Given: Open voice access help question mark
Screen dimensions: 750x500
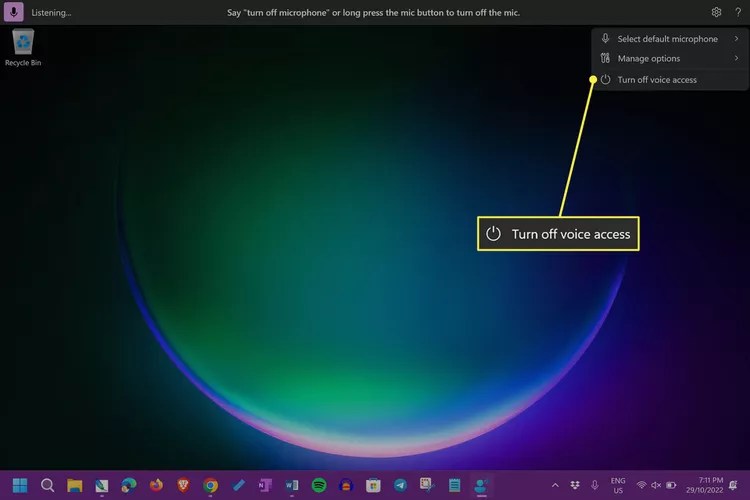Looking at the screenshot, I should click(738, 12).
